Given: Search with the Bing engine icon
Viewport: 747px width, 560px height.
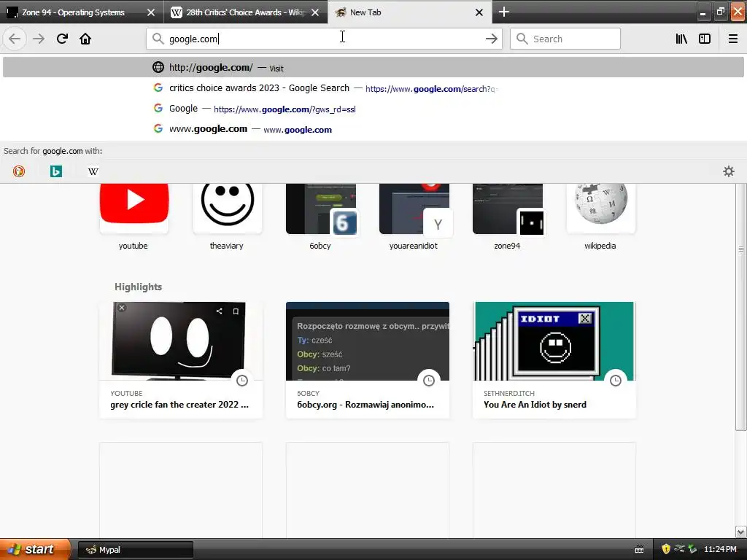Looking at the screenshot, I should [x=56, y=171].
